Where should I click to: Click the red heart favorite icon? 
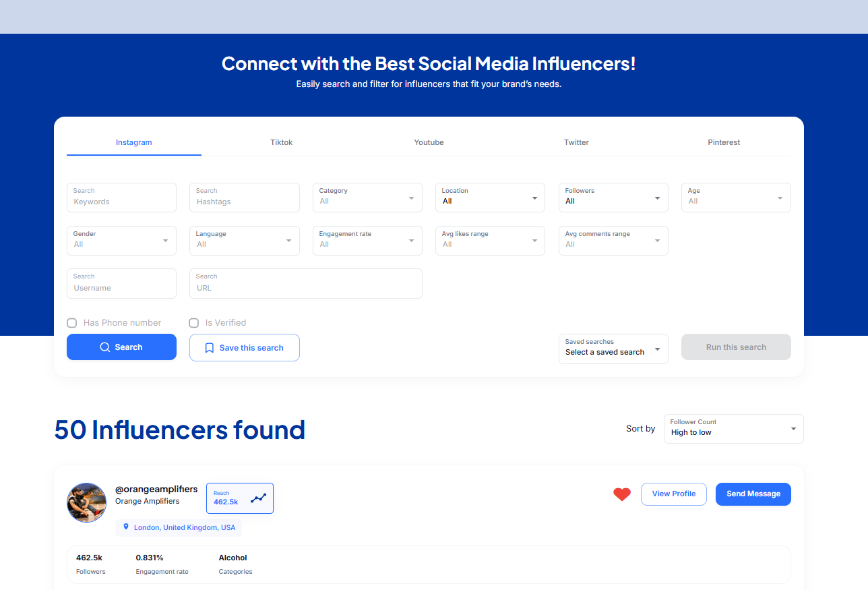pos(621,494)
